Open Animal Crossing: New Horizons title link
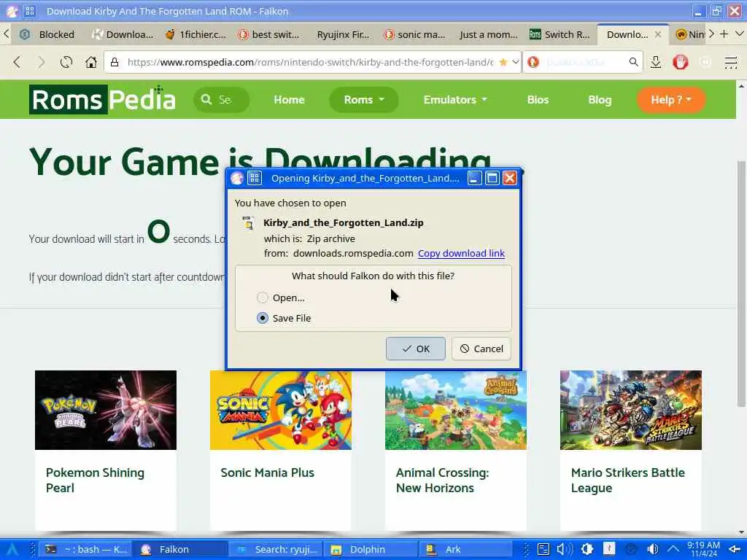Image resolution: width=747 pixels, height=560 pixels. [442, 480]
